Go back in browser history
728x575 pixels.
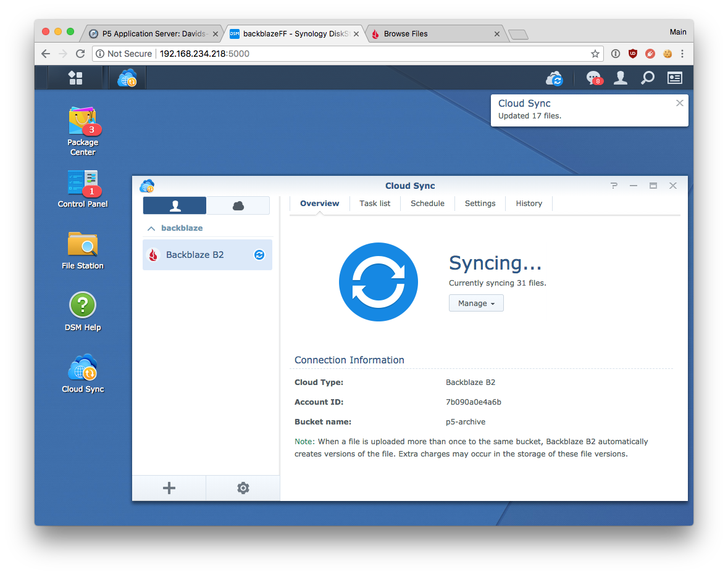pyautogui.click(x=46, y=54)
